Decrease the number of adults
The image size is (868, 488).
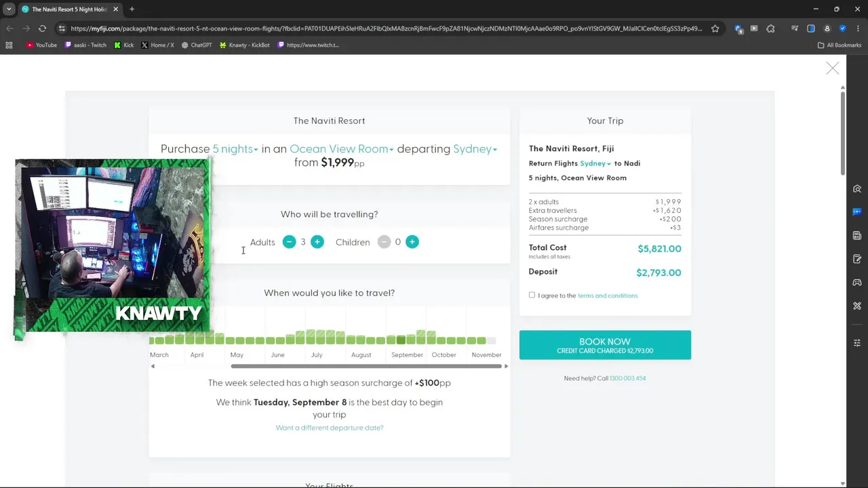tap(289, 242)
